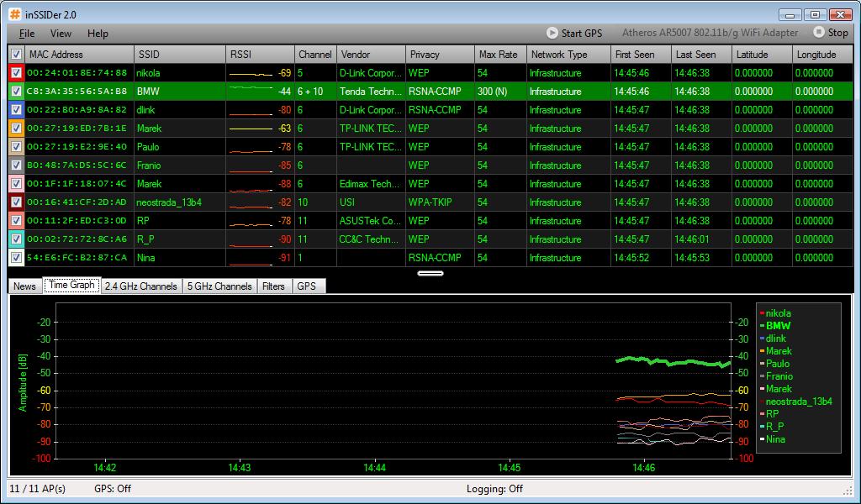Toggle the neostrada_13b4 row checkbox
The height and width of the screenshot is (504, 861).
(x=17, y=202)
